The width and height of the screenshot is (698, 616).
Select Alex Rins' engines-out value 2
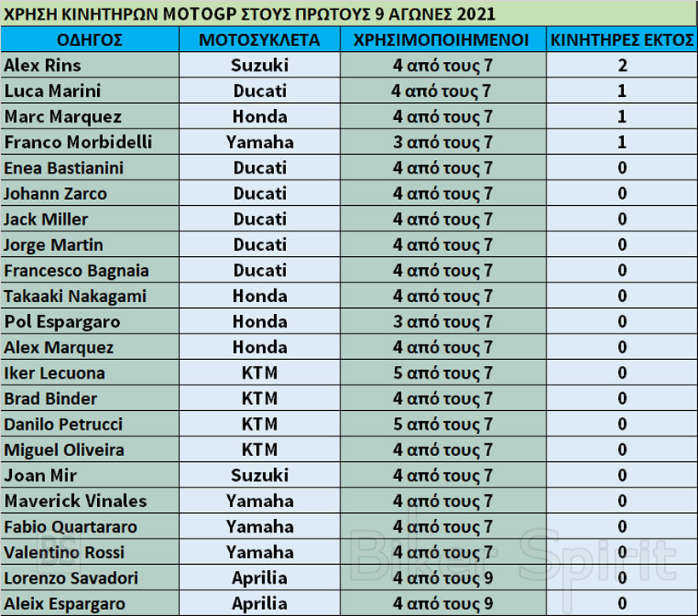click(x=622, y=66)
